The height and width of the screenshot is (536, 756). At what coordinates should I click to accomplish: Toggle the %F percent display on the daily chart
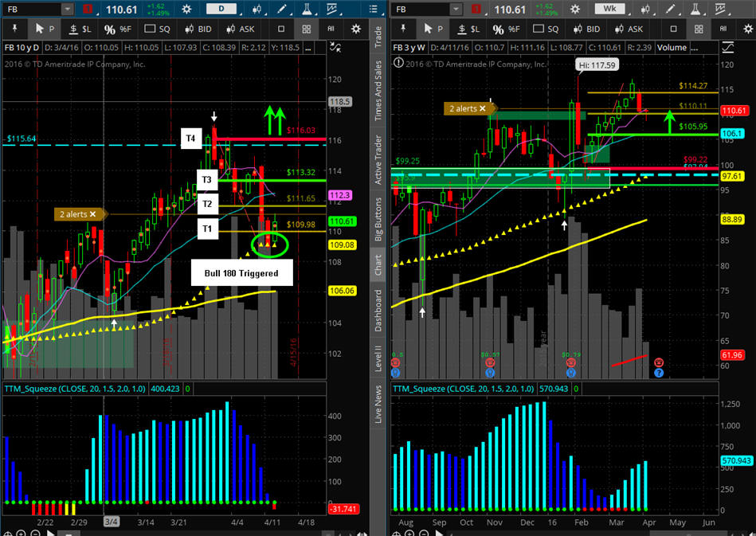[119, 29]
